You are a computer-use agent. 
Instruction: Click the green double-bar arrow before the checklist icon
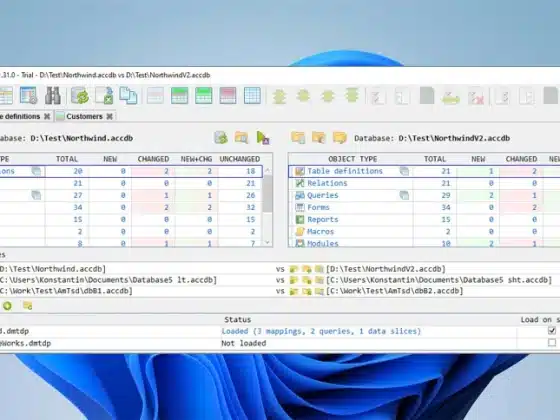(352, 95)
